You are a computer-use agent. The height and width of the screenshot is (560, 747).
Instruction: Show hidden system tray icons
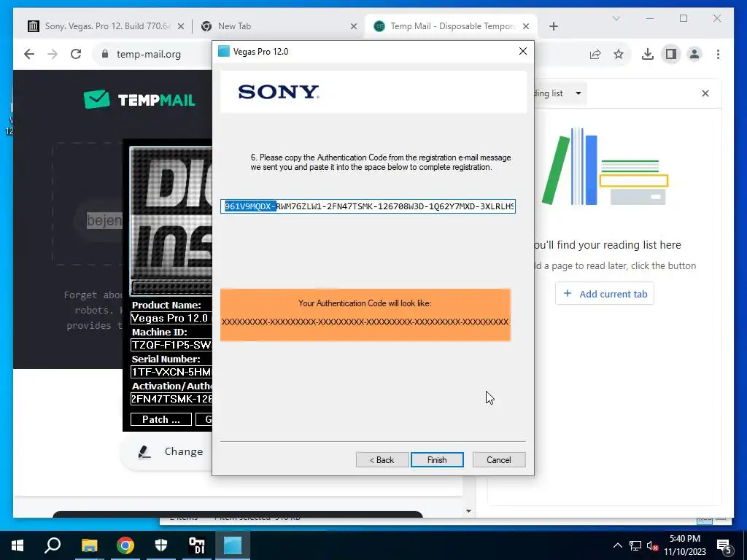click(x=617, y=545)
